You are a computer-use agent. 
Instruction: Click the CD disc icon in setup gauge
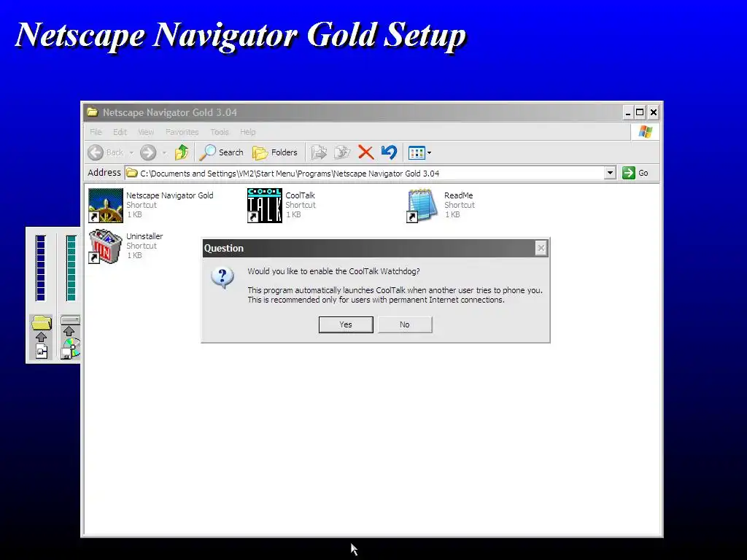coord(72,349)
